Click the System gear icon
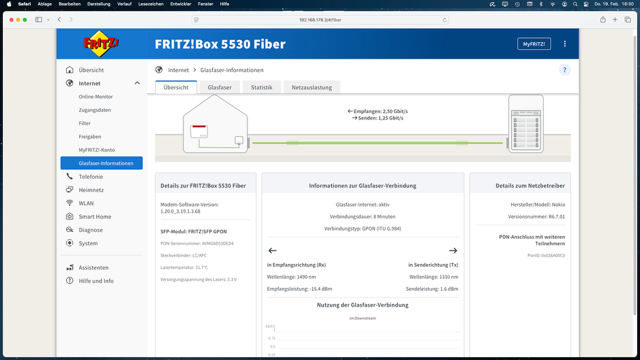 coord(70,243)
